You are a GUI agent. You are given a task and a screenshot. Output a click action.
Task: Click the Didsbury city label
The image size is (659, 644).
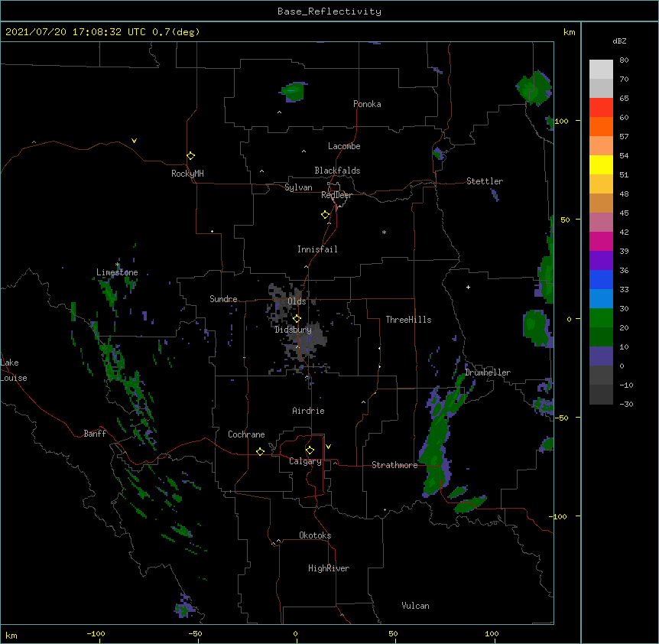coord(293,330)
